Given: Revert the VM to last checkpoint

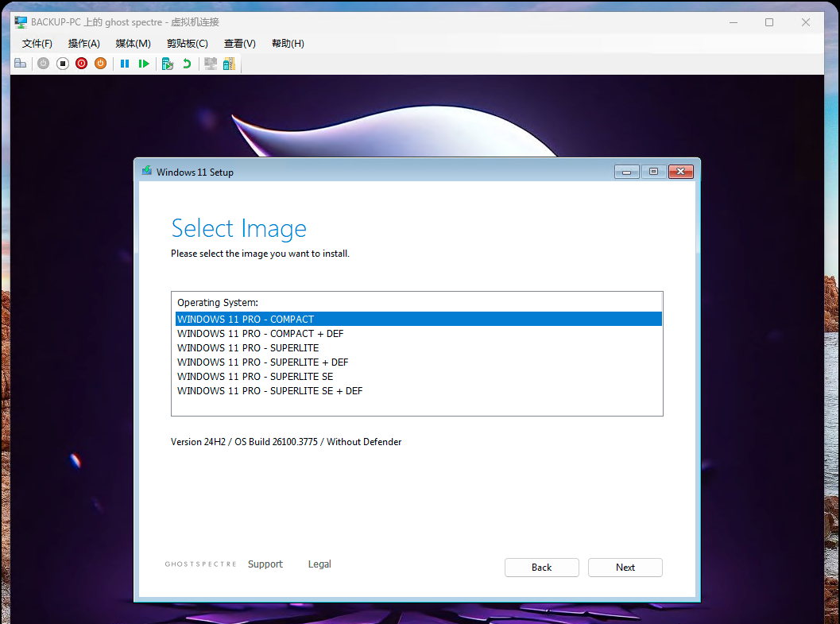Looking at the screenshot, I should pos(186,63).
